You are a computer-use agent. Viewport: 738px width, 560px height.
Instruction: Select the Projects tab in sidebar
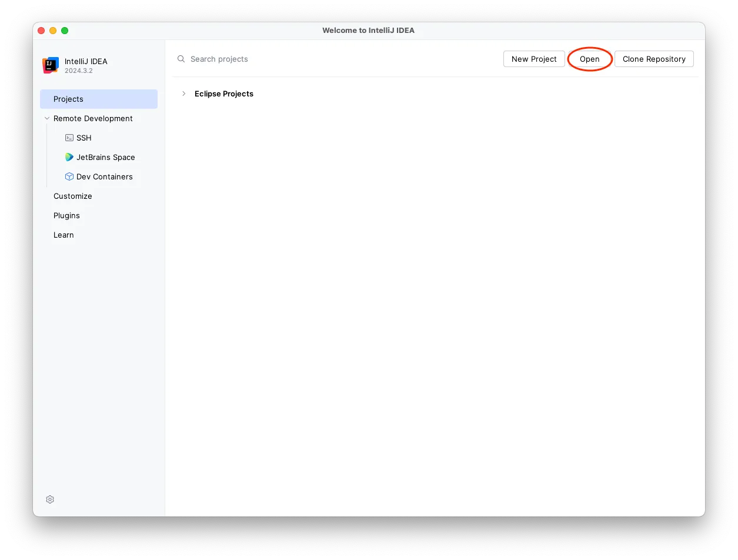coord(68,99)
